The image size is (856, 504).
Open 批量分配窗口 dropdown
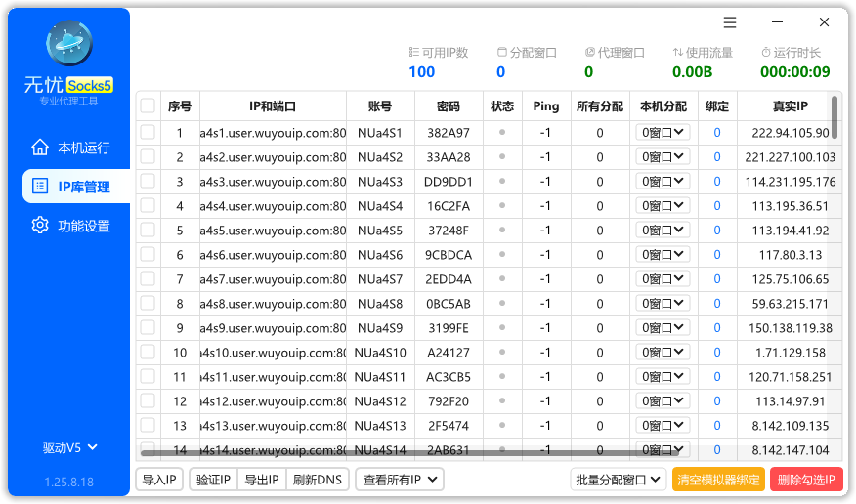point(619,480)
